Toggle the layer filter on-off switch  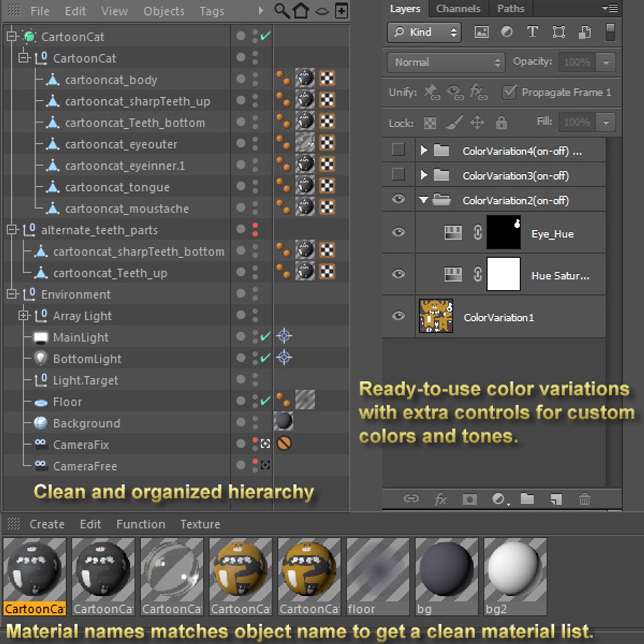coord(610,32)
